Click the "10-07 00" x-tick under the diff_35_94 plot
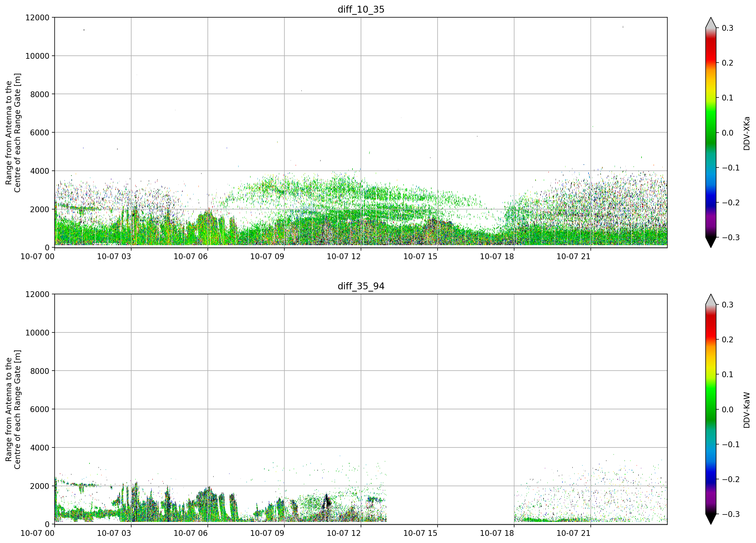This screenshot has width=756, height=543. (37, 533)
